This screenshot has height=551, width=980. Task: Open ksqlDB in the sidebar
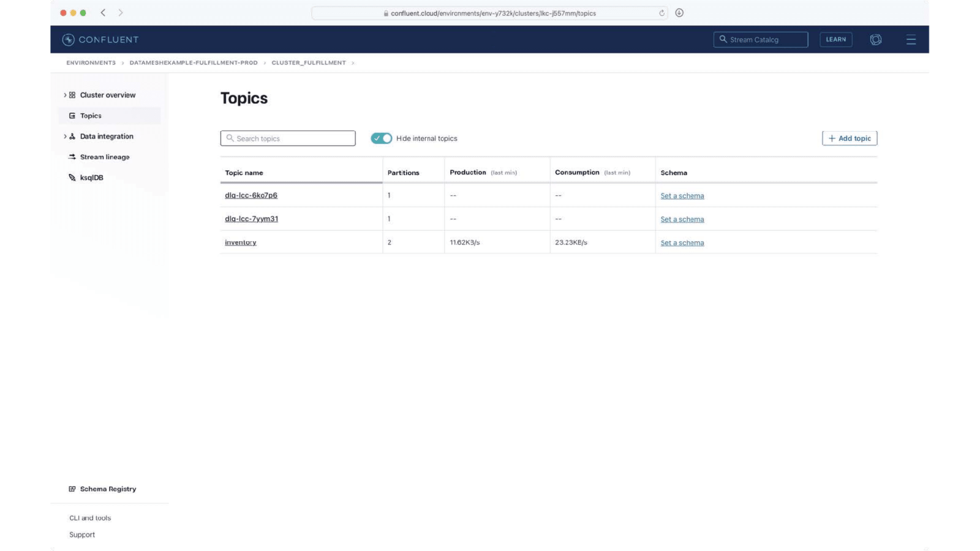coord(91,178)
